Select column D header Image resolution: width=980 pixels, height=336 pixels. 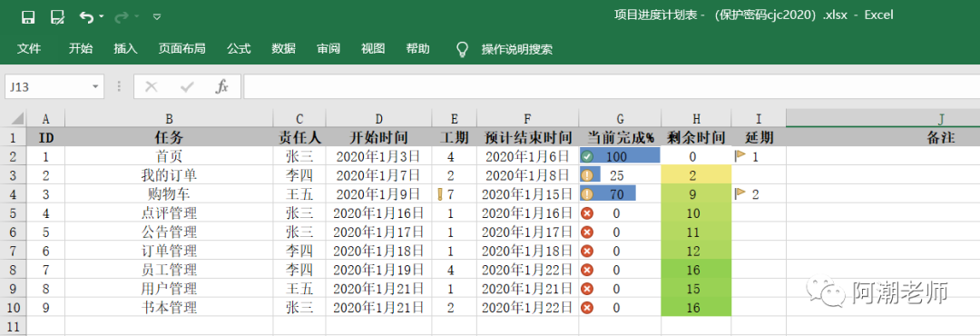[378, 119]
